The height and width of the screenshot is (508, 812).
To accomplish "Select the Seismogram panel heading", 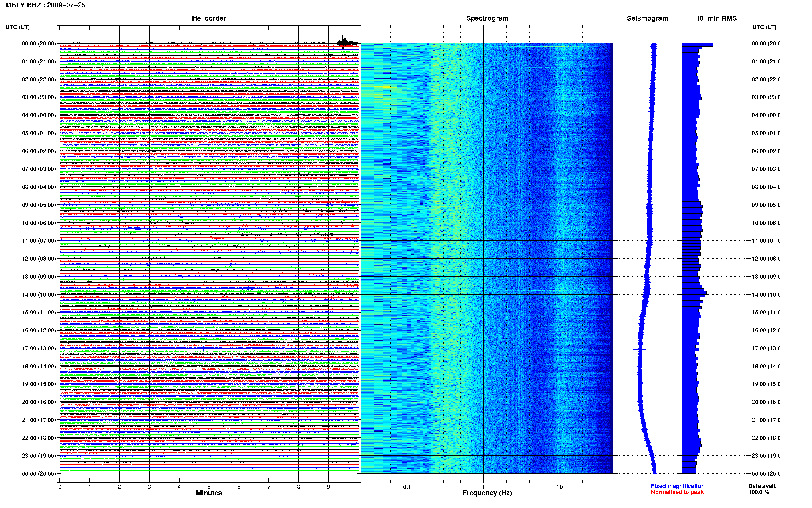I will [x=647, y=19].
